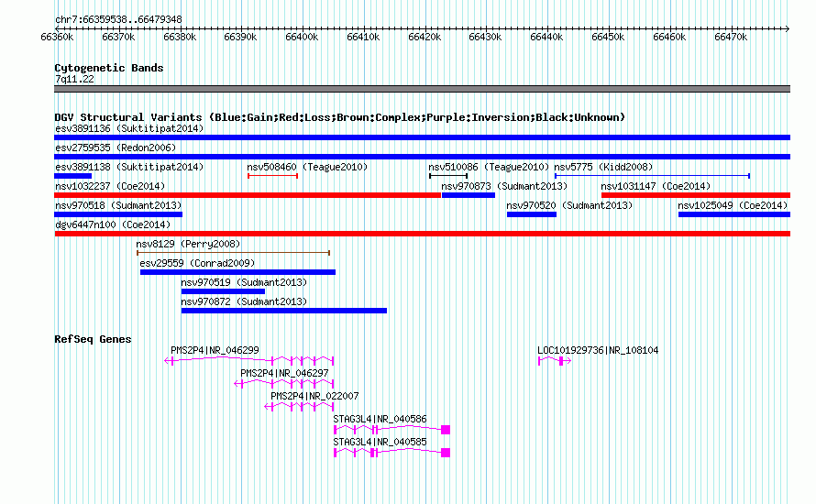The image size is (816, 504).
Task: Click the 66470k ruler tick label
Action: [x=731, y=38]
